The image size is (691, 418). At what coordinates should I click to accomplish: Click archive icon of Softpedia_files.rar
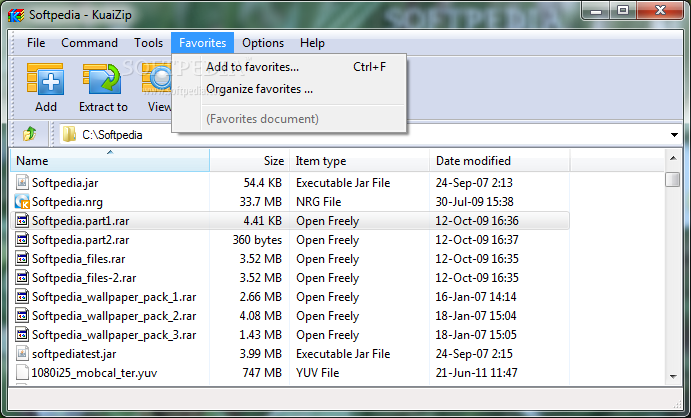(x=22, y=258)
